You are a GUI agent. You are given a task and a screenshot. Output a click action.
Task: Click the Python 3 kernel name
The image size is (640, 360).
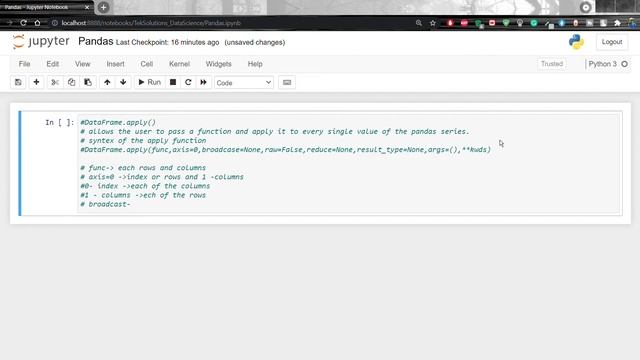(602, 64)
